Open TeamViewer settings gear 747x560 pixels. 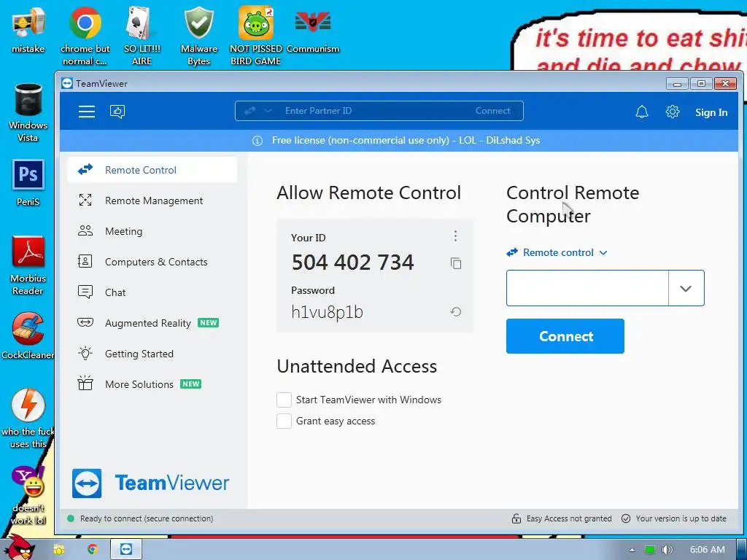pyautogui.click(x=672, y=112)
